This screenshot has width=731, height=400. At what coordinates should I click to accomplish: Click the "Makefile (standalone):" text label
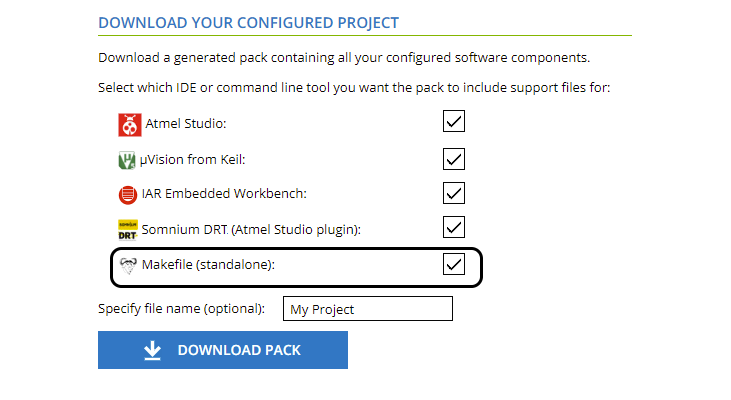pos(208,265)
